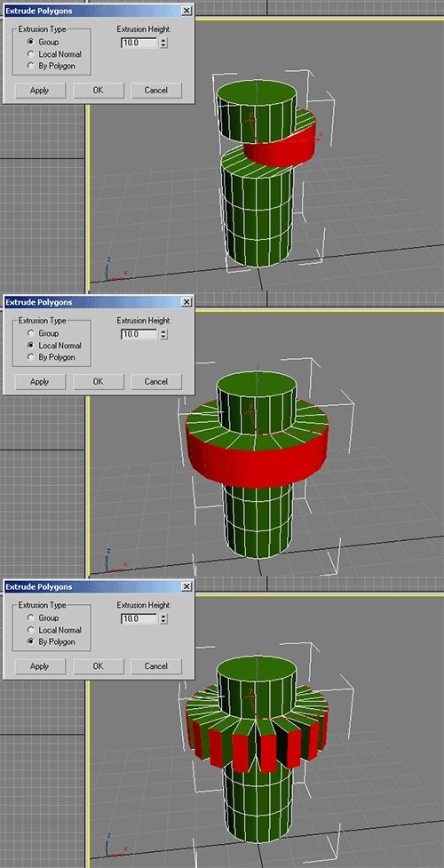Click the Extrusion Height spinner in the Local Normal dialog
Viewport: 444px width, 868px height.
click(x=164, y=334)
